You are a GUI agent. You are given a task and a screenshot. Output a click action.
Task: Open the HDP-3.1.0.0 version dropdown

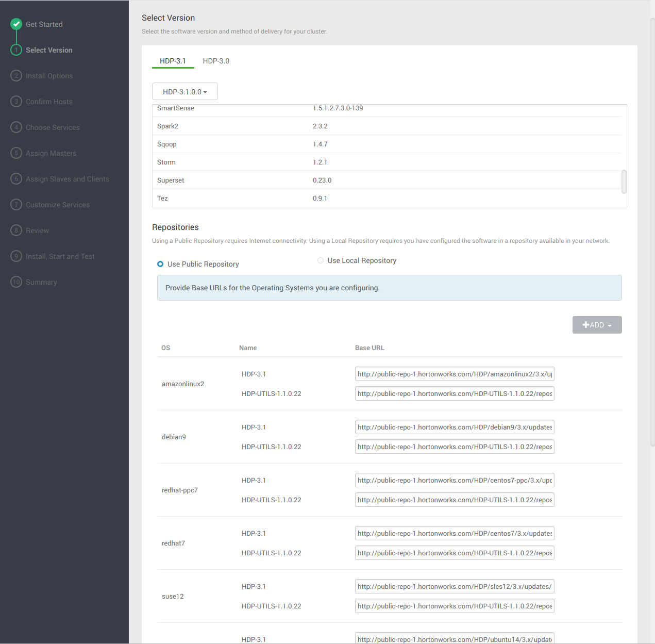185,91
